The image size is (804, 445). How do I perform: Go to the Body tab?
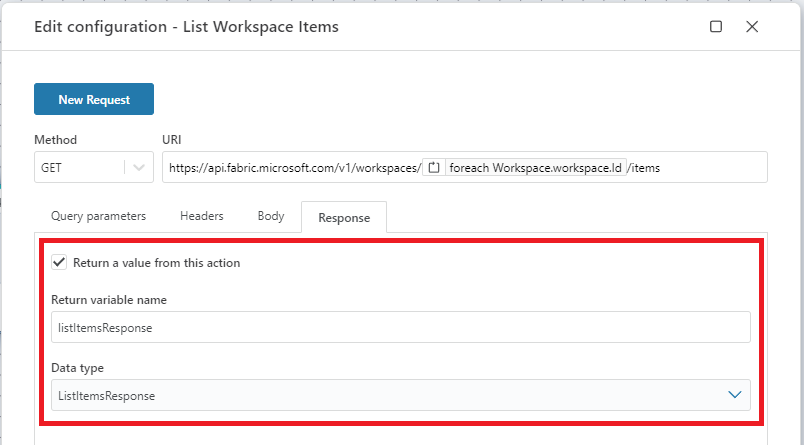coord(271,216)
